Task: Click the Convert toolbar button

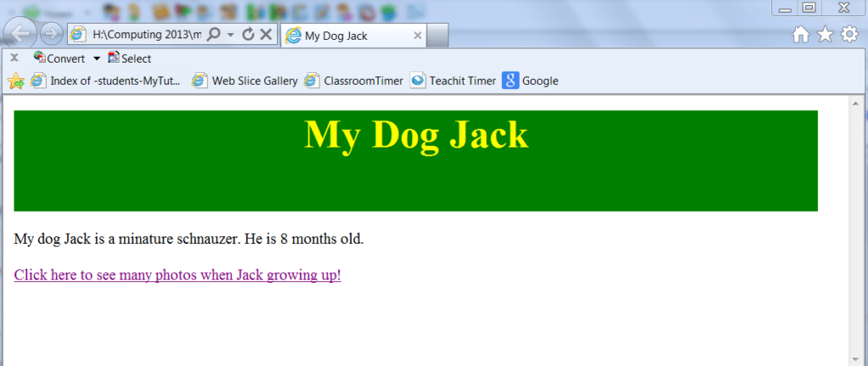Action: (x=58, y=58)
